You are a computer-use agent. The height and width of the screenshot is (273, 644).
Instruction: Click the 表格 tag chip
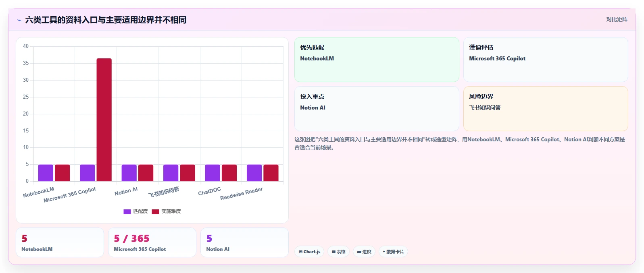338,252
